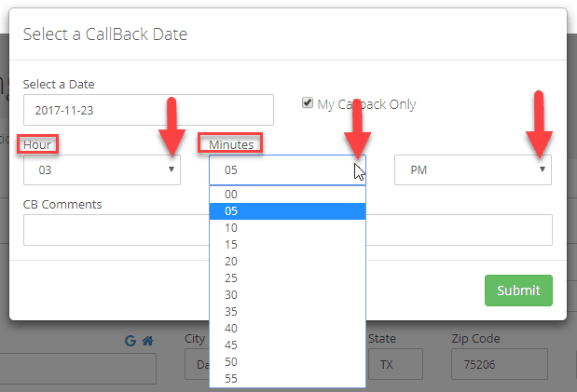Image resolution: width=577 pixels, height=392 pixels.
Task: Pick 30 from the minutes list
Action: pyautogui.click(x=287, y=295)
